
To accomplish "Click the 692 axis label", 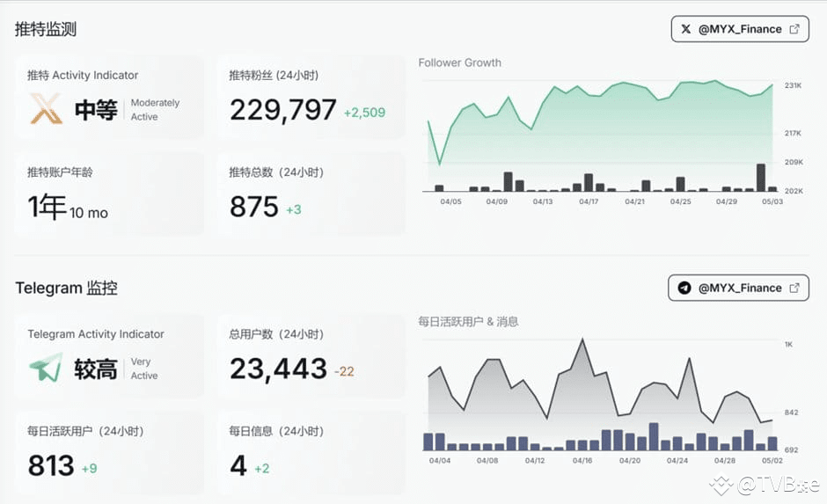I will pos(791,449).
